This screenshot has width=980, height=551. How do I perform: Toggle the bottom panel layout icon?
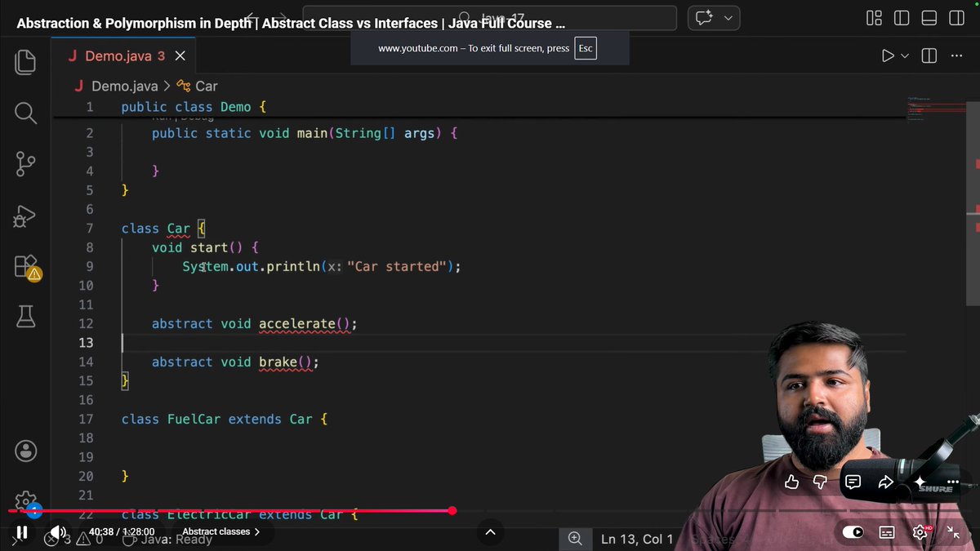tap(929, 18)
